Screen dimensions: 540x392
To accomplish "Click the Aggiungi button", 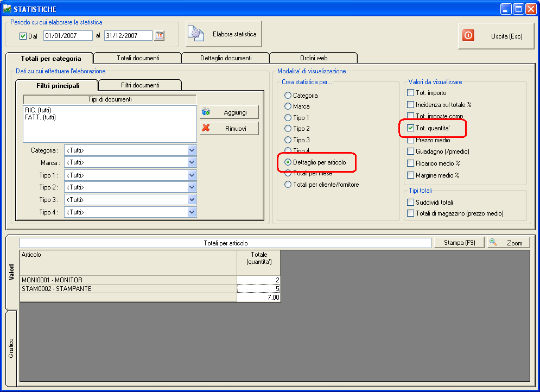I will (229, 112).
